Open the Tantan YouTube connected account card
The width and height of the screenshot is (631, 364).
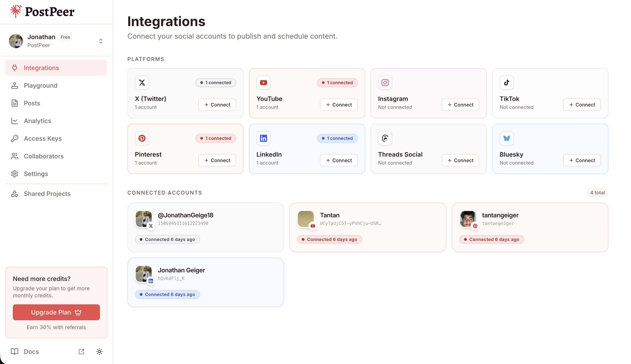click(367, 227)
